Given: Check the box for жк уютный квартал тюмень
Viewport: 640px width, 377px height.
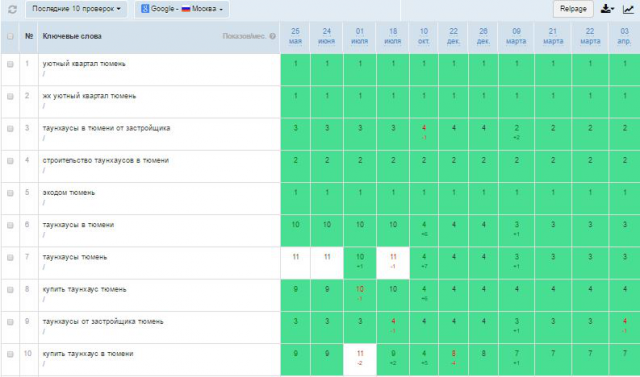Looking at the screenshot, I should coord(10,96).
